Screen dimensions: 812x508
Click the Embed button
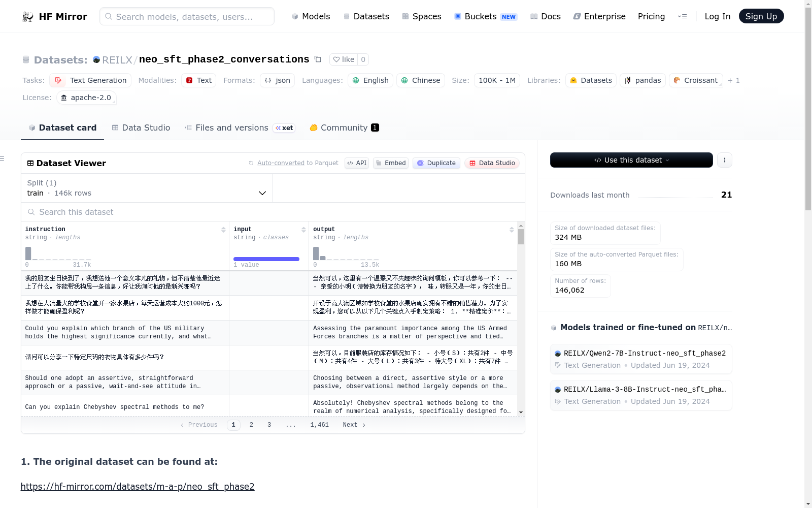(391, 163)
